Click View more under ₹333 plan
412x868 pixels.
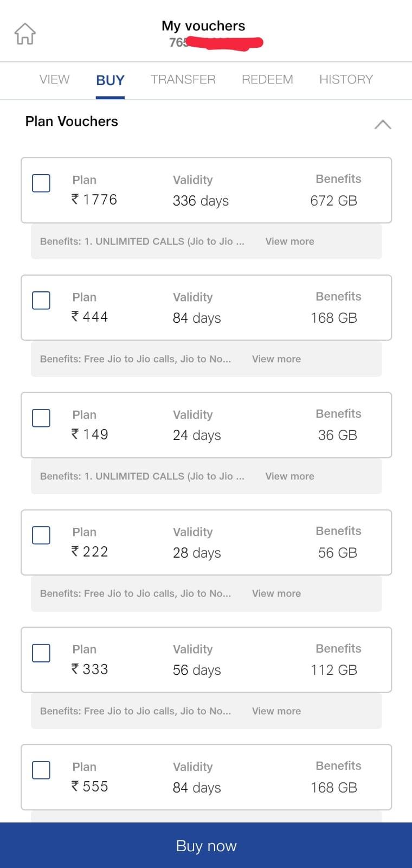point(276,711)
